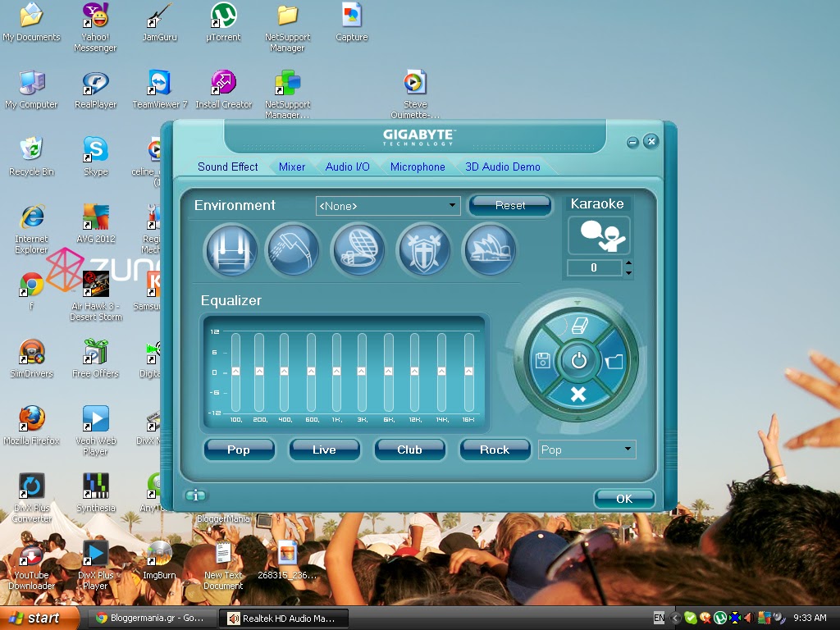Select the opera house environment icon
The image size is (840, 630).
(489, 249)
